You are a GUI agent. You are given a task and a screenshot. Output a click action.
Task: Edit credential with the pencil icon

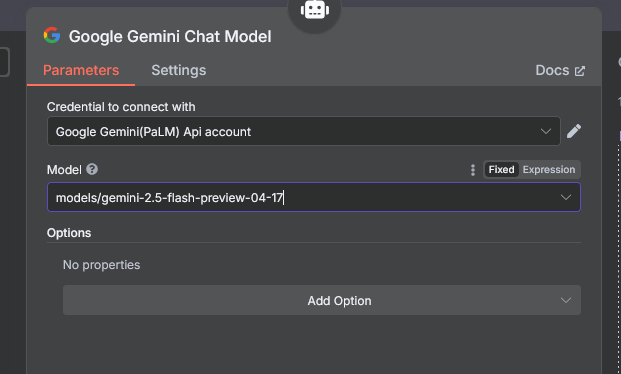[574, 131]
